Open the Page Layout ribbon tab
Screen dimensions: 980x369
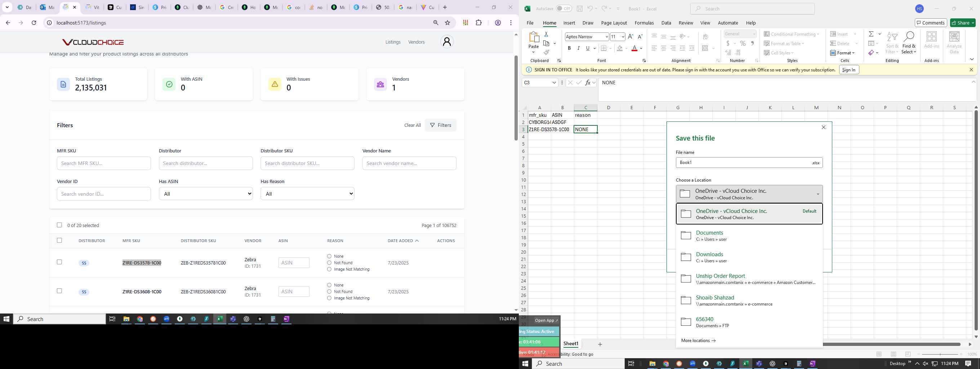coord(614,23)
